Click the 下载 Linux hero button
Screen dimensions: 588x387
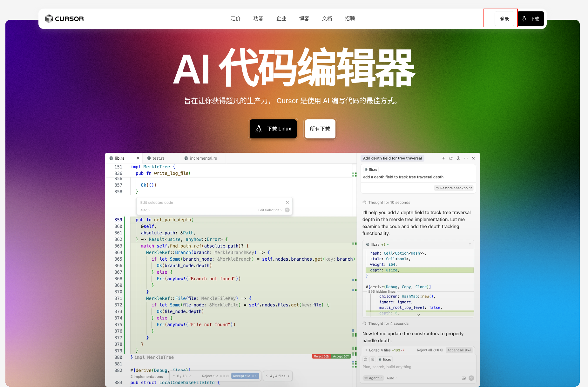pyautogui.click(x=273, y=129)
